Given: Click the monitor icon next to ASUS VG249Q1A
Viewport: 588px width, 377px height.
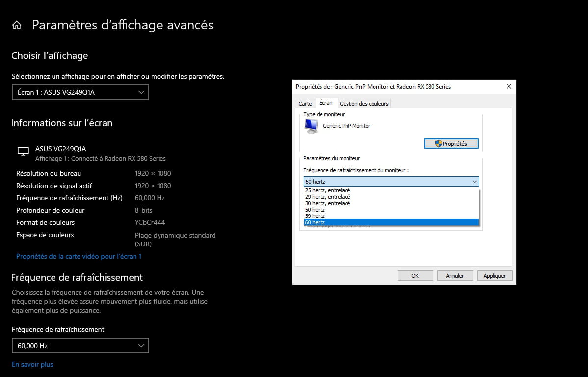Looking at the screenshot, I should [x=23, y=152].
